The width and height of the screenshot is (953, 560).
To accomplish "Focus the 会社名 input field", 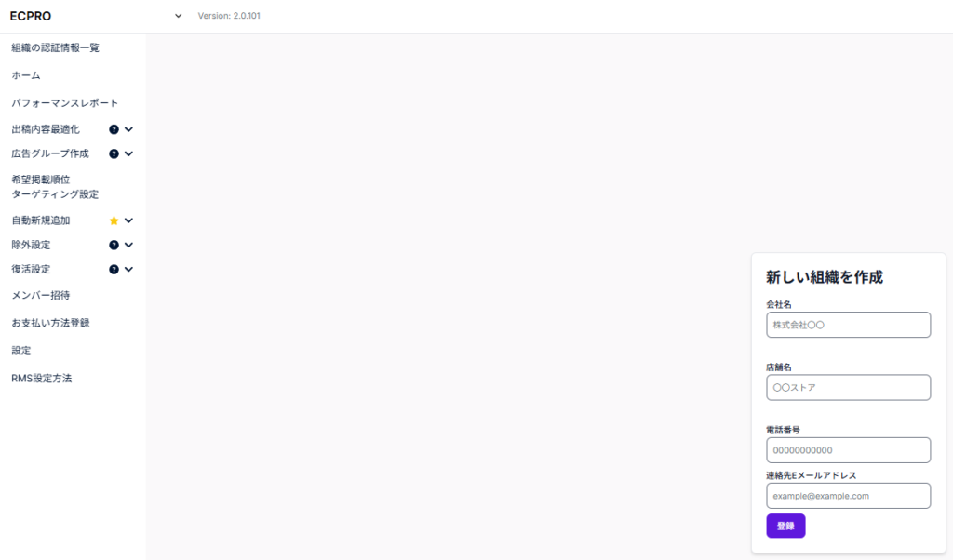I will click(x=849, y=325).
